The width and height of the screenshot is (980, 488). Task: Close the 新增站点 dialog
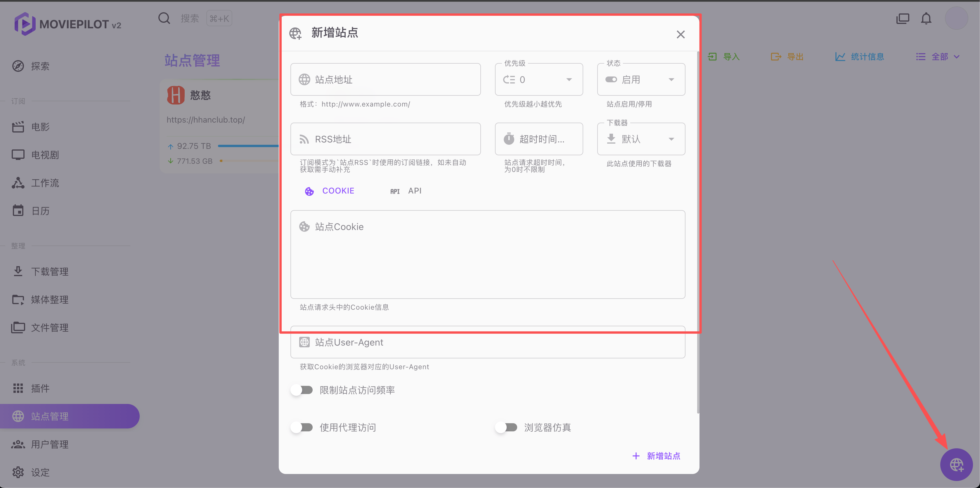[x=681, y=34]
